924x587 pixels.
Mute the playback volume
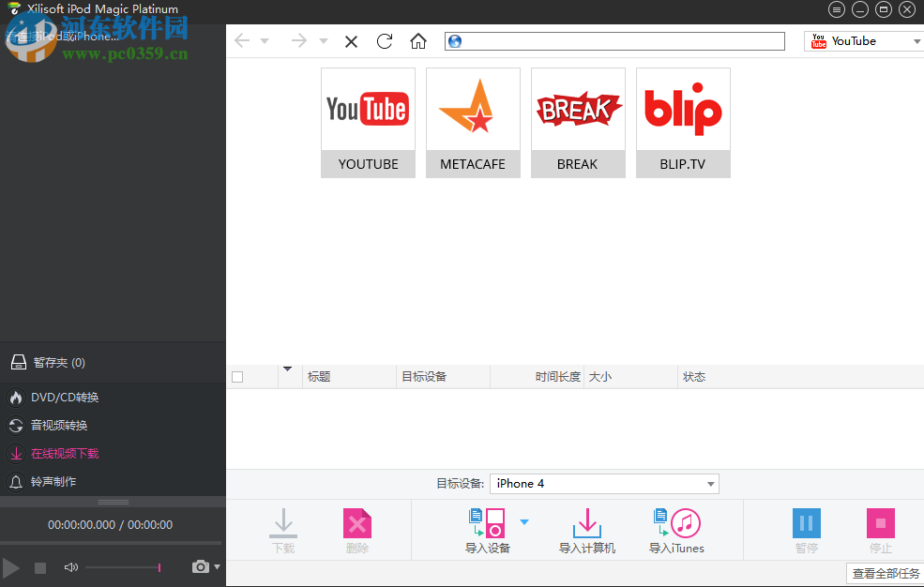click(70, 566)
